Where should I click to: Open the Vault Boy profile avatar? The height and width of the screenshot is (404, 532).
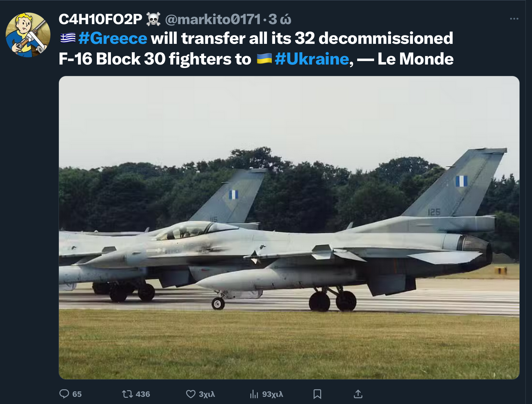point(28,35)
